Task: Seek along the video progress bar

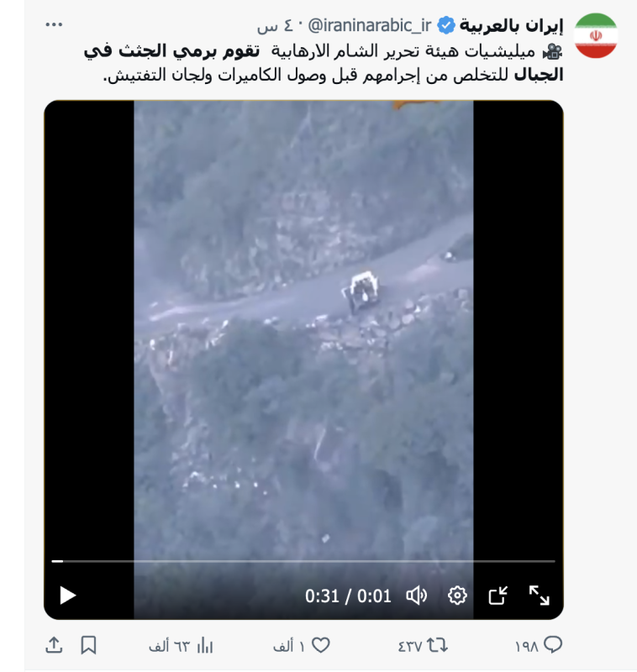Action: coord(303,561)
